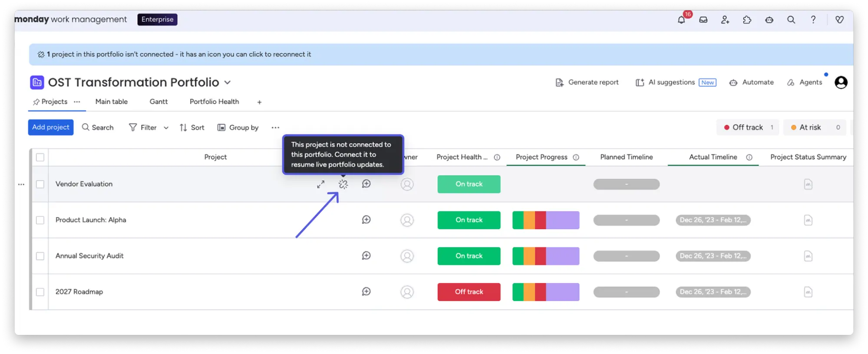Click the progress bar for 2027 Roadmap

pyautogui.click(x=546, y=292)
